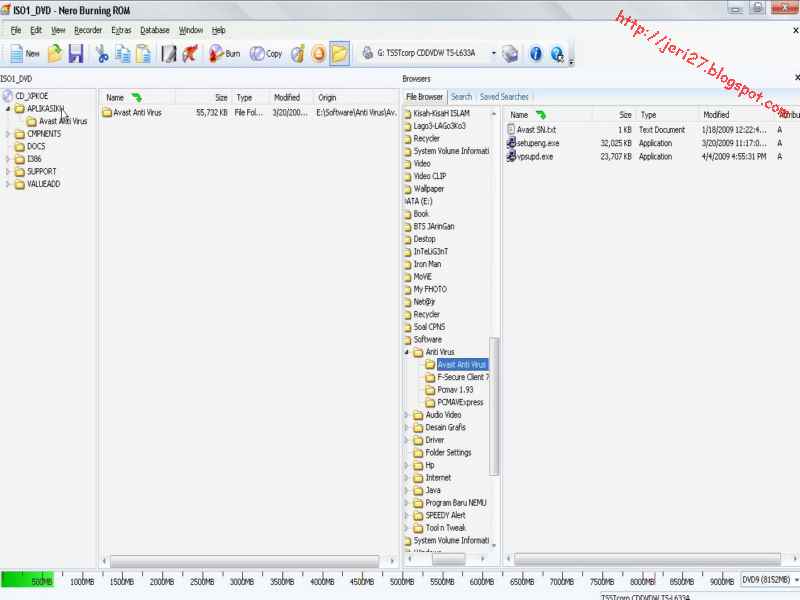Click the Paste clipboard icon
The width and height of the screenshot is (800, 600).
(x=143, y=53)
